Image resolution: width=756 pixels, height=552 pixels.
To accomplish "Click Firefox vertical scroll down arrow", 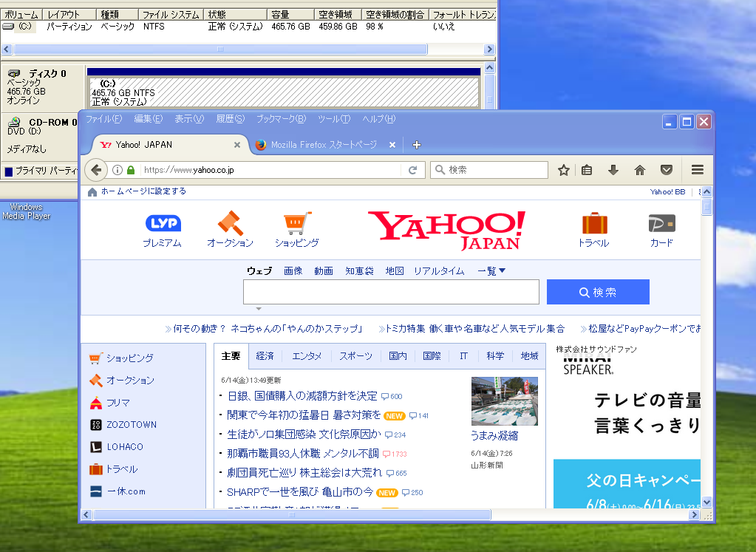I will tap(706, 502).
